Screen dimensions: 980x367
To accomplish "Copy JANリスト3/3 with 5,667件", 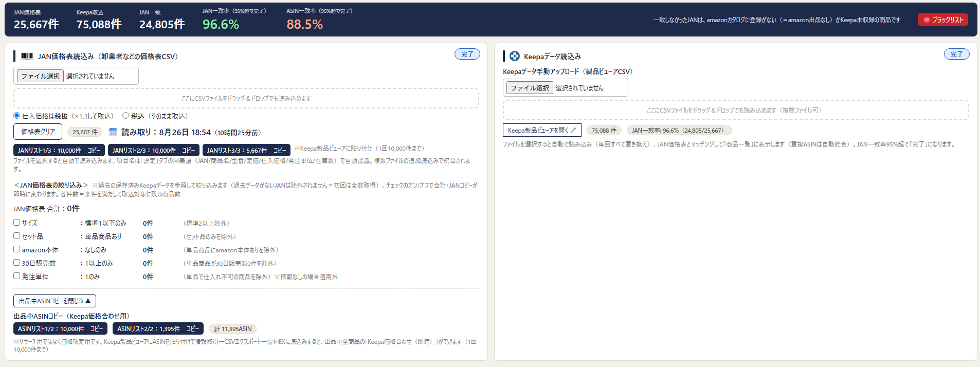I will (246, 150).
